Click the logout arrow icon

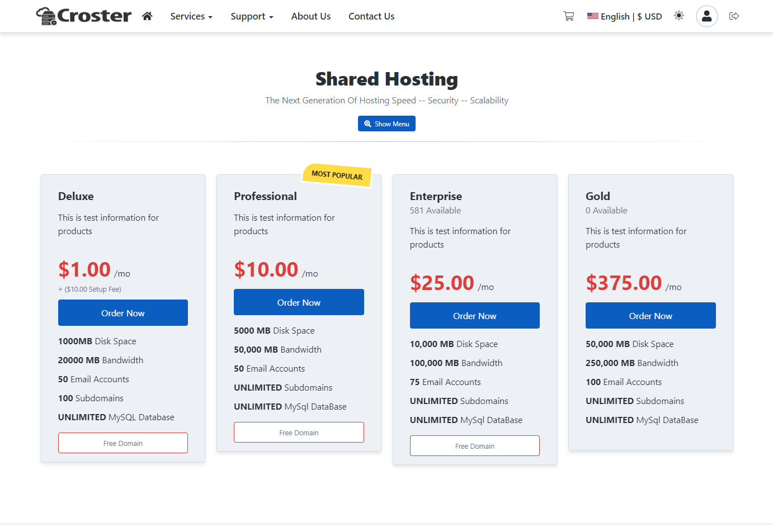(x=734, y=16)
